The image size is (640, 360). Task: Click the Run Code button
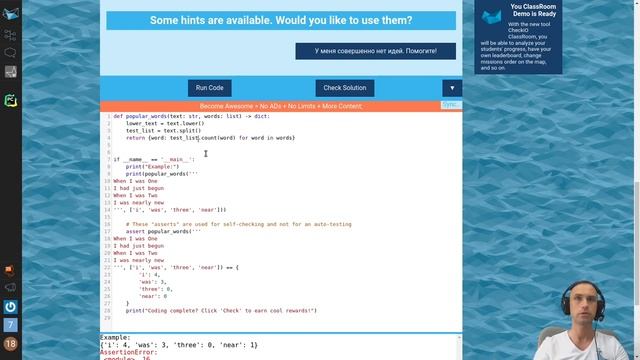[x=209, y=88]
